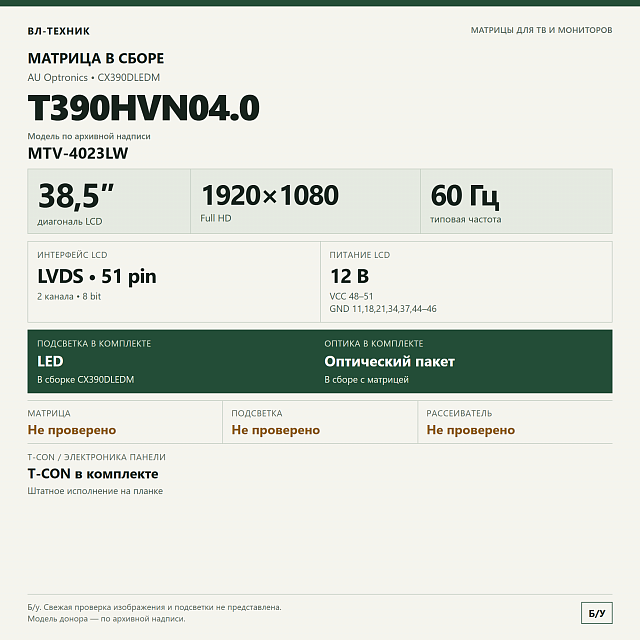Viewport: 640px width, 640px height.
Task: Select Не проверено under ПОДСВЕТКА
Action: [x=276, y=430]
